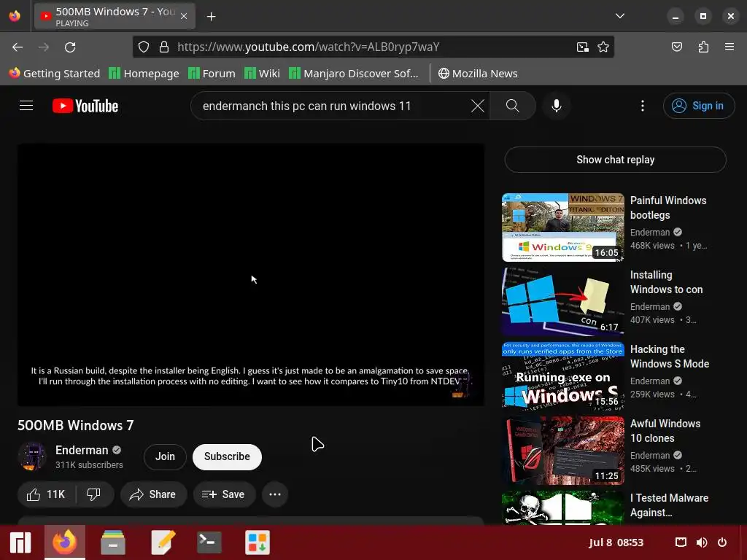Open the Enderman channel name link
This screenshot has height=560, width=747.
(x=82, y=450)
